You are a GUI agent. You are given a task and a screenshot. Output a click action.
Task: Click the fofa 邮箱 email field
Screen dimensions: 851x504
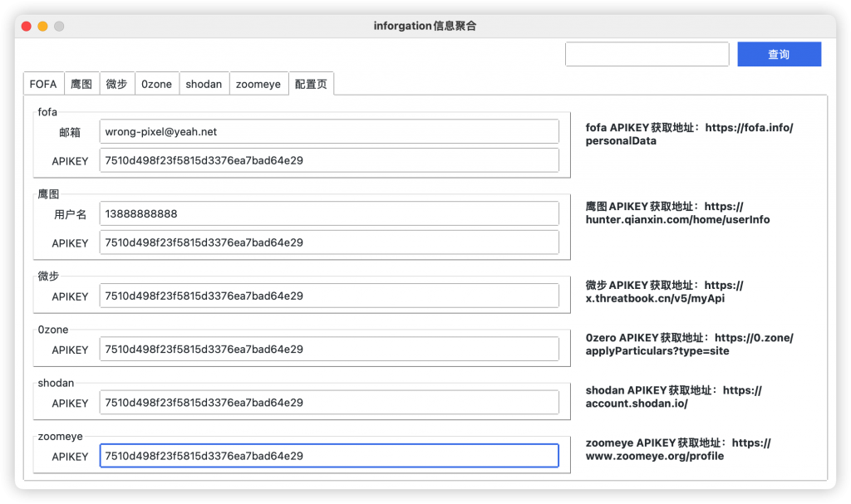pos(329,130)
